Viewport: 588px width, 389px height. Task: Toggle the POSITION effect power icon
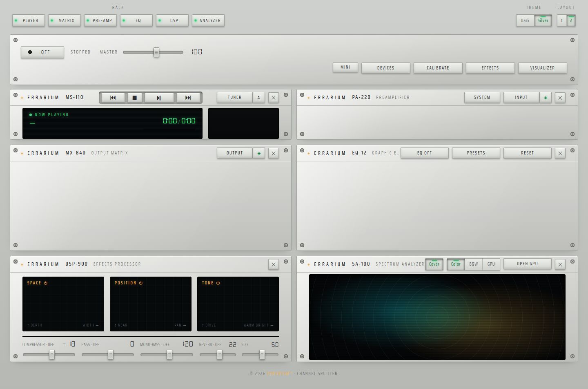click(141, 283)
